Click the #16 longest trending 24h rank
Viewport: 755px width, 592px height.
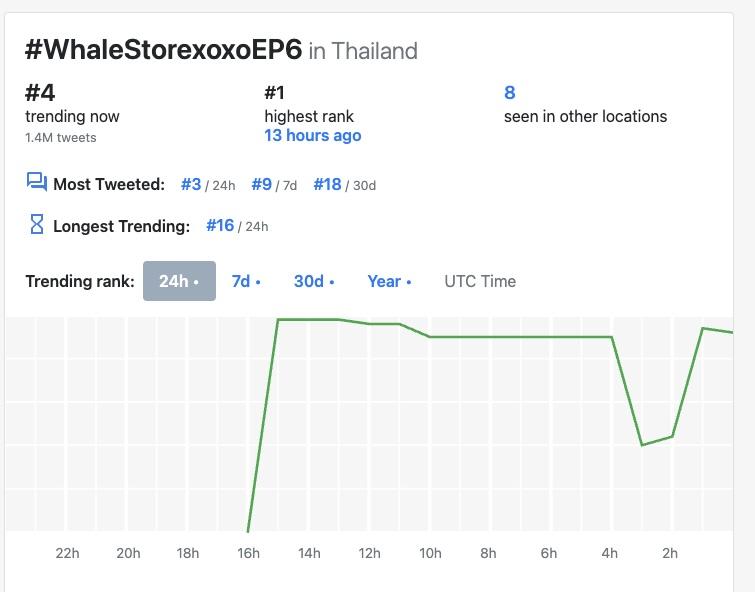220,225
